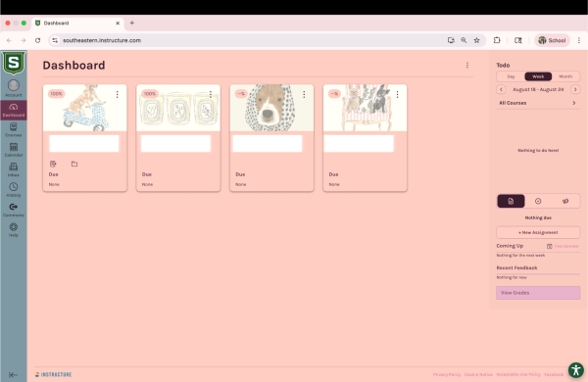Go to previous week in Todo
588x382 pixels.
(501, 89)
